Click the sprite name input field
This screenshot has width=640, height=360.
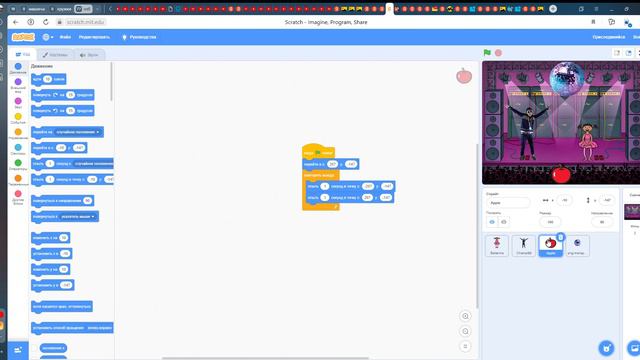pos(508,202)
